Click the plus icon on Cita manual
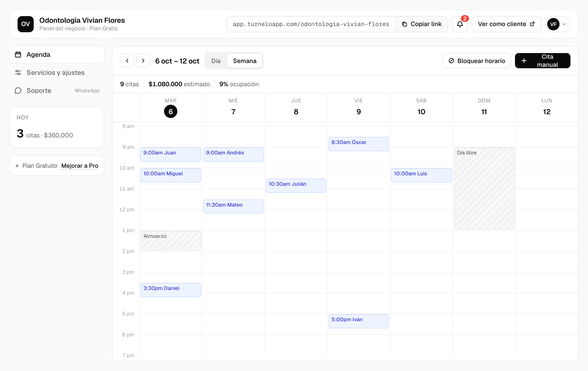The width and height of the screenshot is (588, 371). (524, 60)
